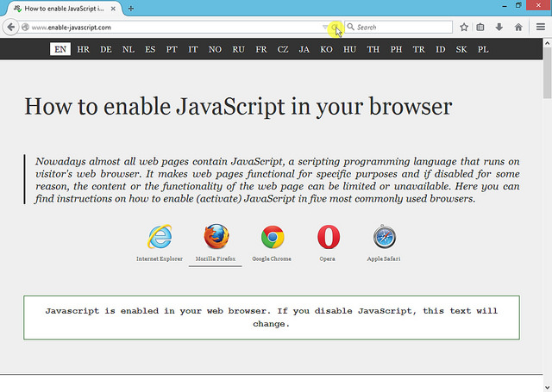
Task: Choose the Google Chrome icon
Action: 273,237
